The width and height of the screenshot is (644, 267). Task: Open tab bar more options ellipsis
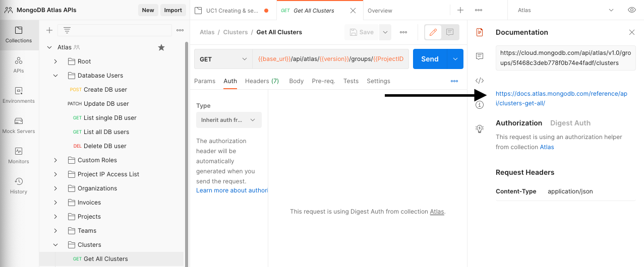(479, 10)
